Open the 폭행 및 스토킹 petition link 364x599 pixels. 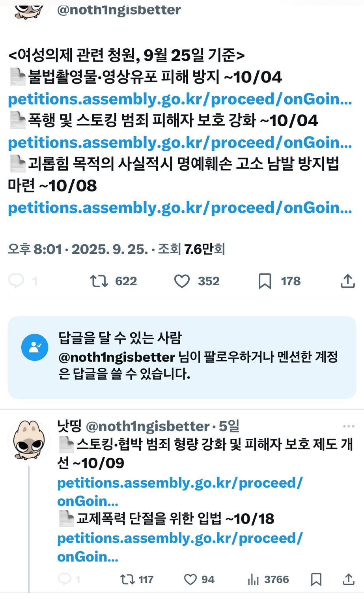[179, 142]
